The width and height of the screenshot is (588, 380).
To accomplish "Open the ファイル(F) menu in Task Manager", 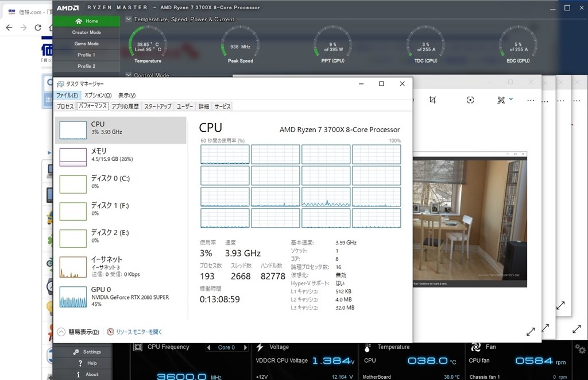I will tap(67, 95).
